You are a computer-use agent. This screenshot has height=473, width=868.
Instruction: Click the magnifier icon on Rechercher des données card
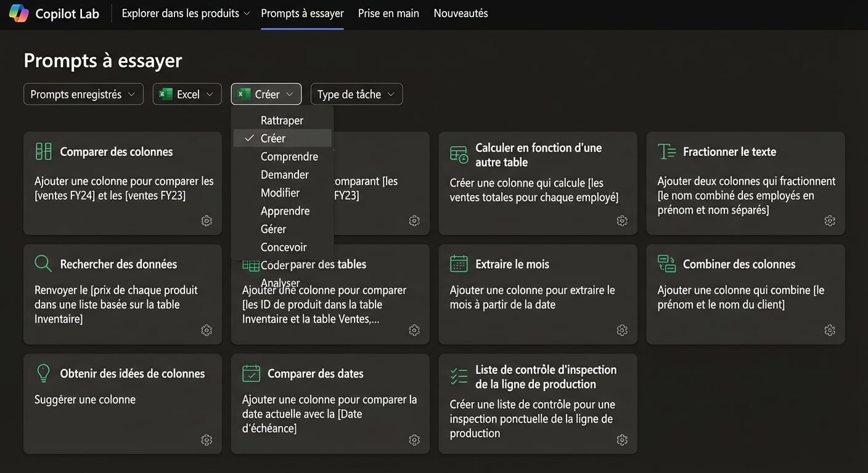43,263
